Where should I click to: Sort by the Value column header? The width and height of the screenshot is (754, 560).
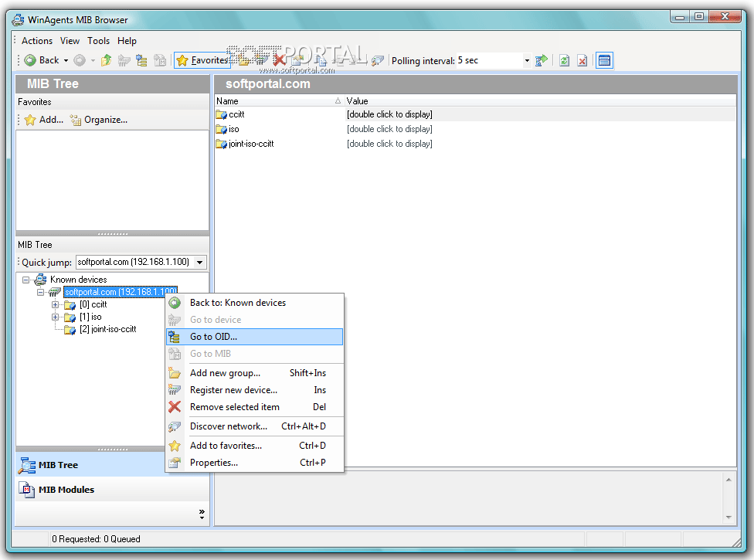(541, 101)
